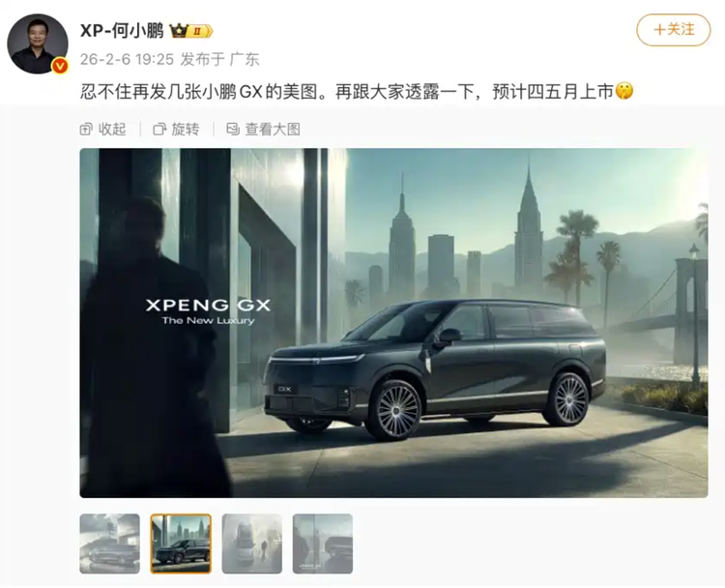
Task: Click the 查看大图 text label
Action: [273, 129]
